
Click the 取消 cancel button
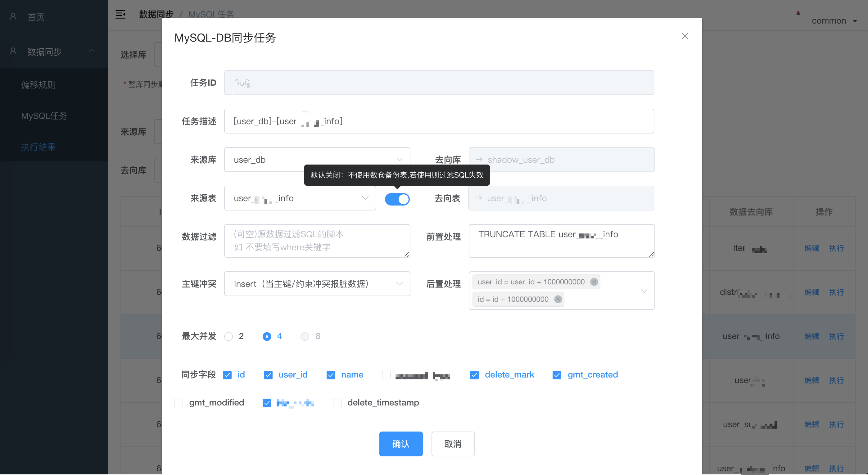[453, 444]
